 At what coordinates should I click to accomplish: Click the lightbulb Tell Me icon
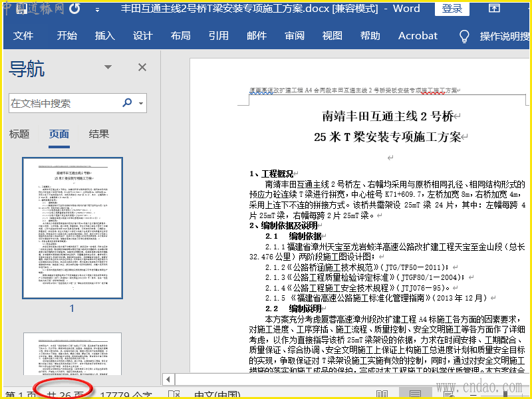click(x=464, y=37)
